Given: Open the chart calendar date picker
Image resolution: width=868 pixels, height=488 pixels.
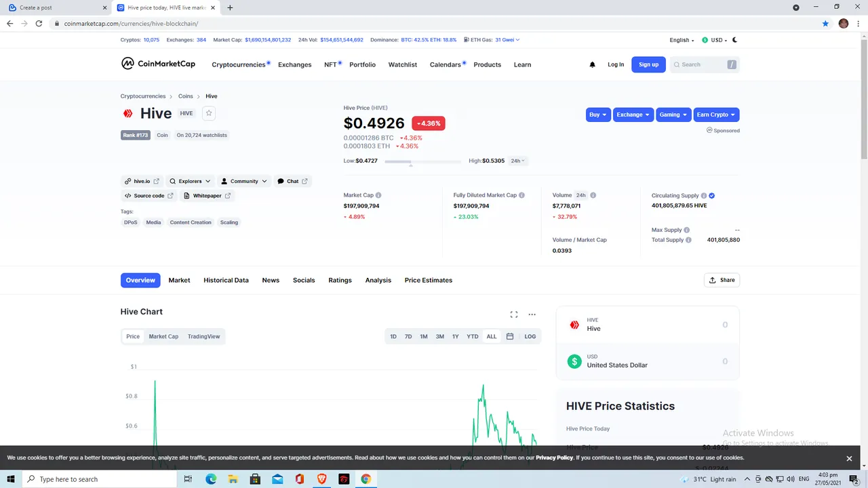Looking at the screenshot, I should 510,336.
